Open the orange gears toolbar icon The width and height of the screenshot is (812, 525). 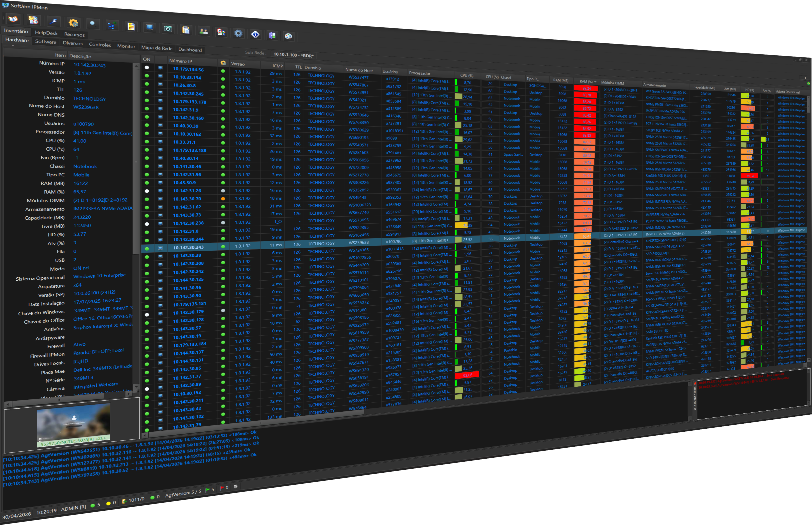point(73,23)
